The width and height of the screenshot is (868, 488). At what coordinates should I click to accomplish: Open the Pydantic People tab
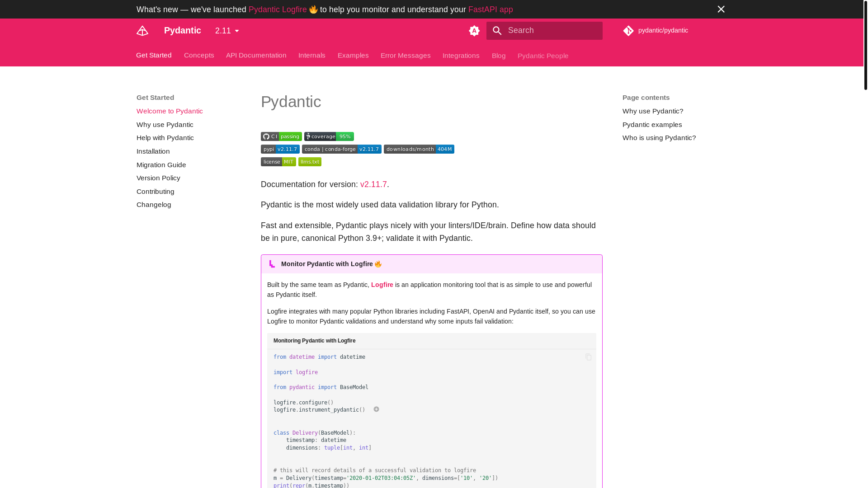tap(543, 56)
